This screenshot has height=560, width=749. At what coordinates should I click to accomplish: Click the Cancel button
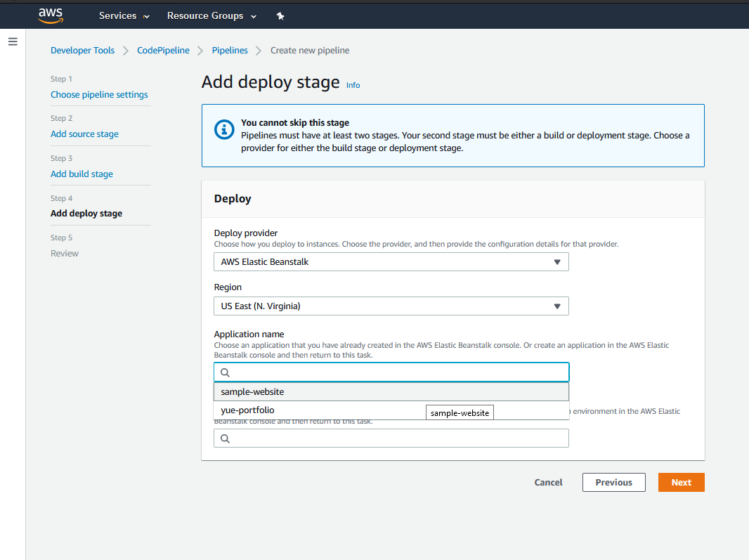548,483
